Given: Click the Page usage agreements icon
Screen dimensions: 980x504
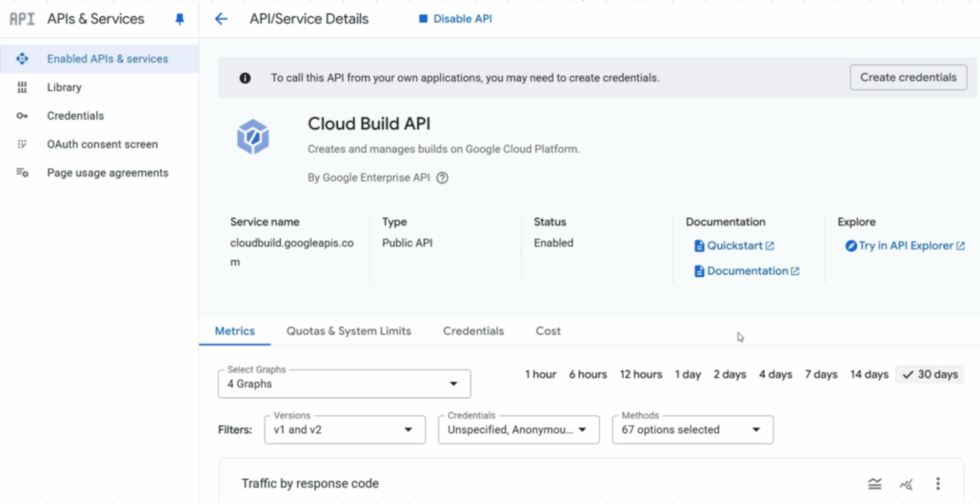Looking at the screenshot, I should pyautogui.click(x=22, y=173).
